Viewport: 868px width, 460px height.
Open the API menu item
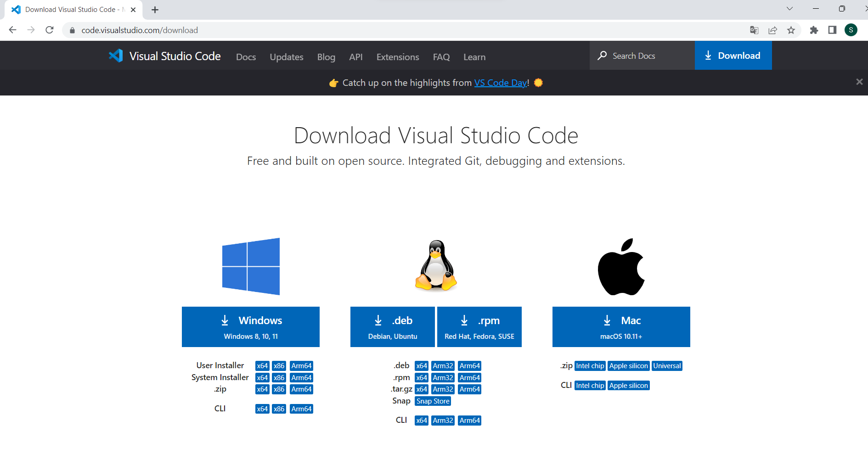click(355, 57)
